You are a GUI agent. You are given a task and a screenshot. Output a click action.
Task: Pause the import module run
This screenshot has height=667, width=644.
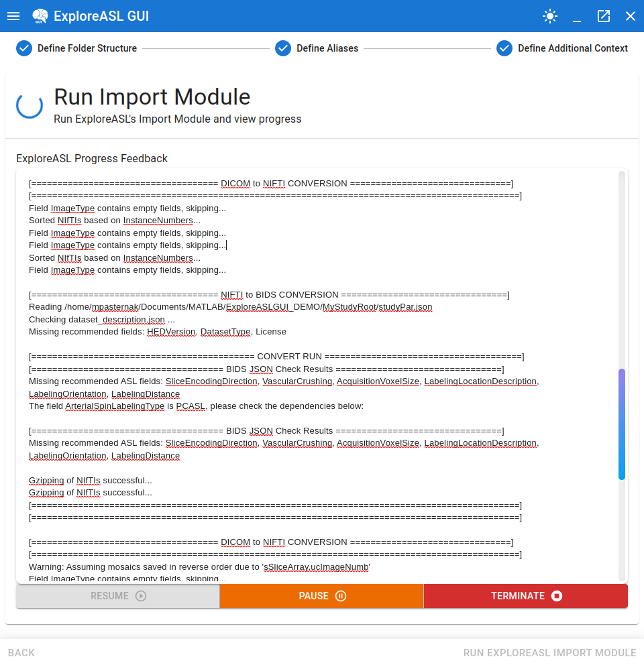[322, 595]
